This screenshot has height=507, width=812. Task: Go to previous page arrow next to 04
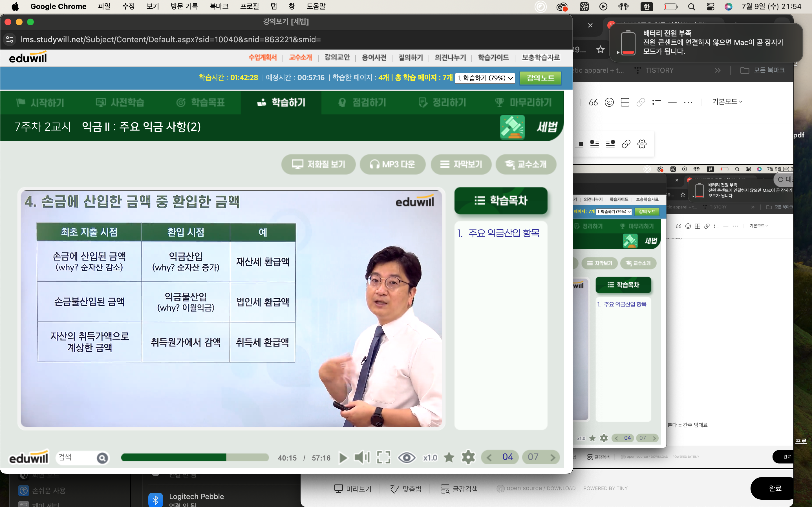click(489, 457)
